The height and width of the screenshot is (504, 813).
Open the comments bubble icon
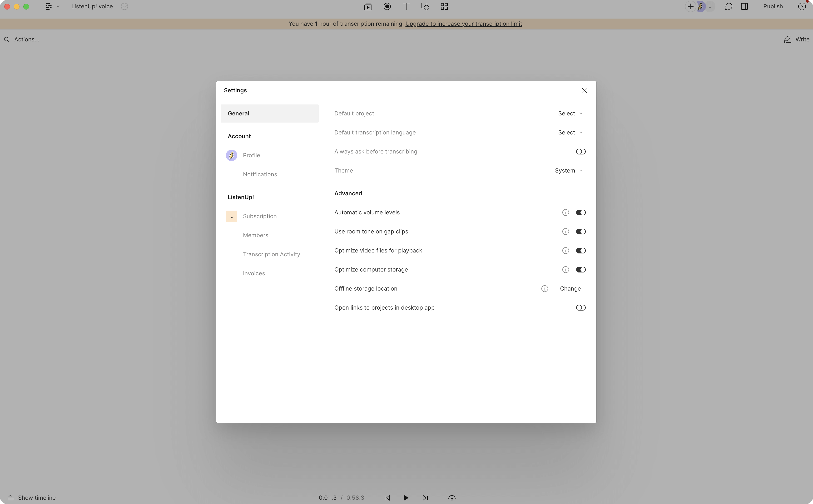(728, 6)
